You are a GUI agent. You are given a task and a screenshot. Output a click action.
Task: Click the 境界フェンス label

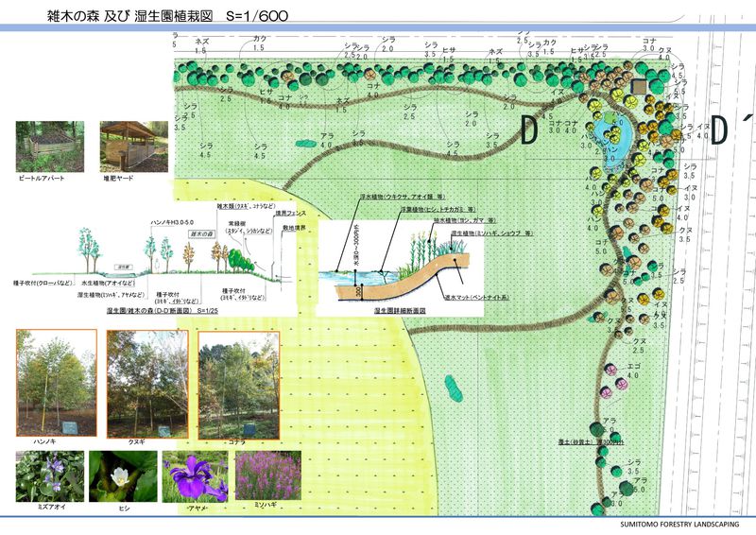tap(291, 213)
